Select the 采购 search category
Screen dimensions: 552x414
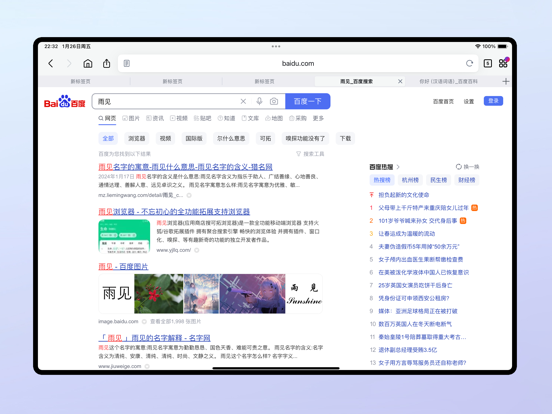pyautogui.click(x=298, y=118)
